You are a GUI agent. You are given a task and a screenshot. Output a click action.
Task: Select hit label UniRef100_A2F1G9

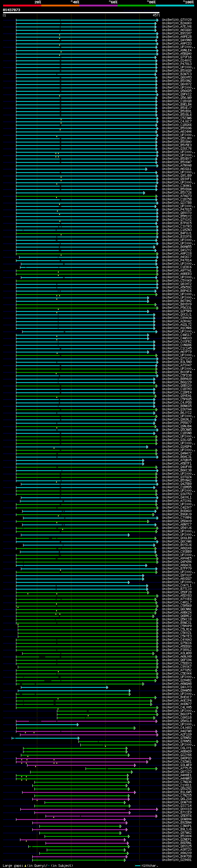pos(177,735)
